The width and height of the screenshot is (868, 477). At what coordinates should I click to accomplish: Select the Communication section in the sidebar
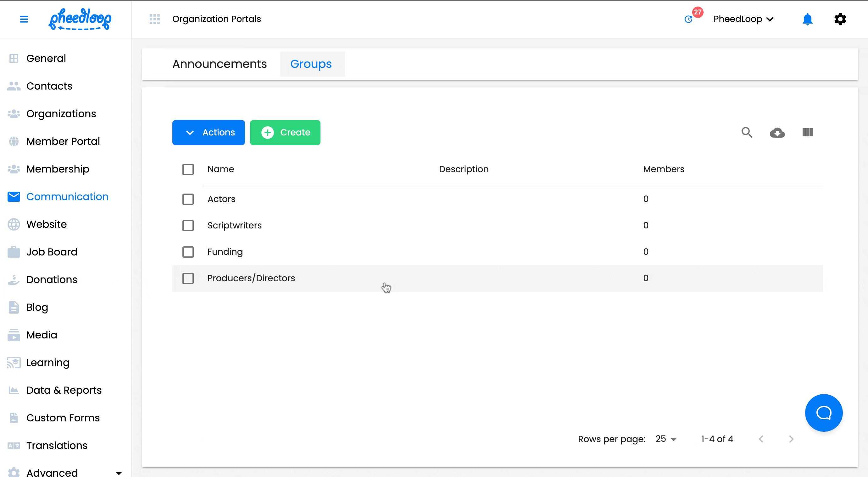(x=67, y=196)
